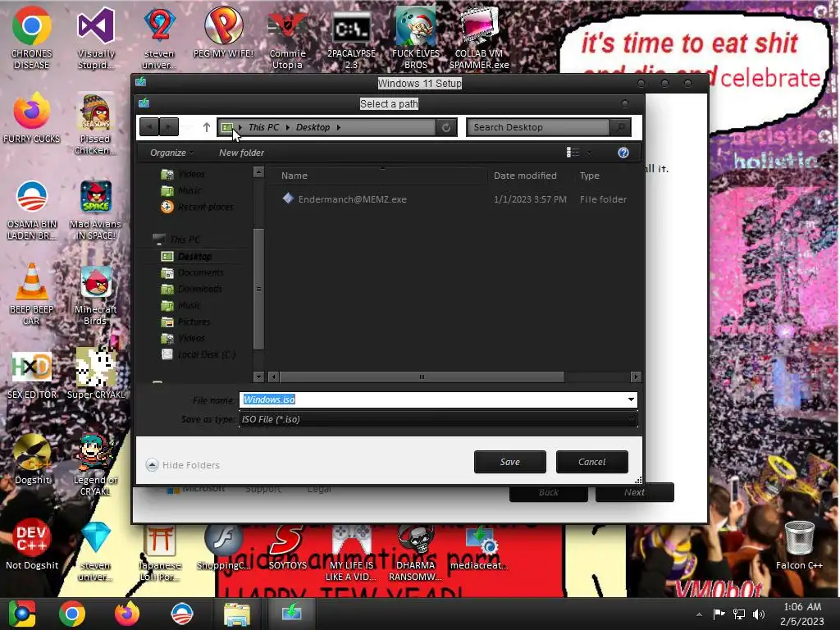Click the horizontal scrollbar of file list
This screenshot has height=630, width=840.
[x=422, y=377]
